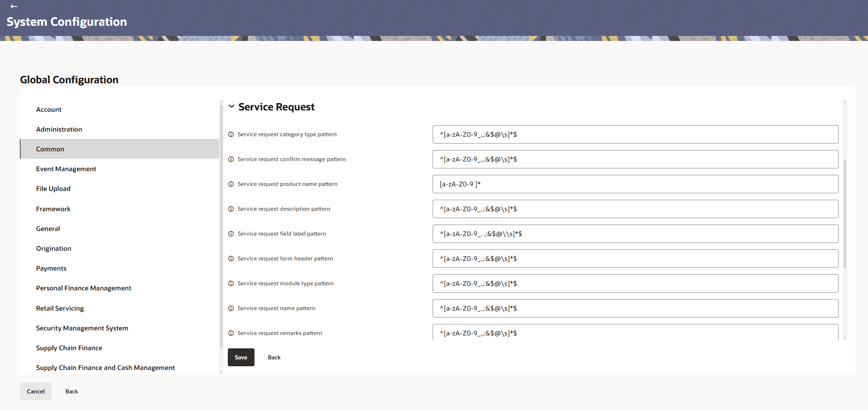Open Retail Servicing settings
This screenshot has height=410, width=868.
pyautogui.click(x=119, y=308)
